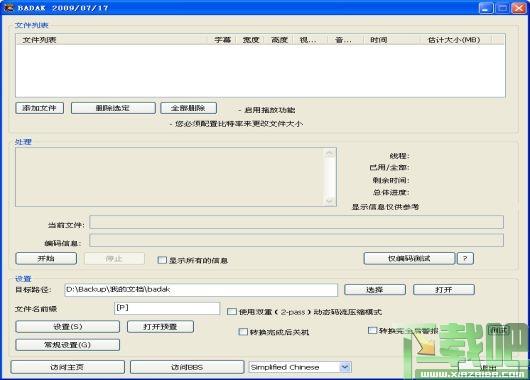The width and height of the screenshot is (530, 380).
Task: Click the empty file list area
Action: [x=260, y=71]
